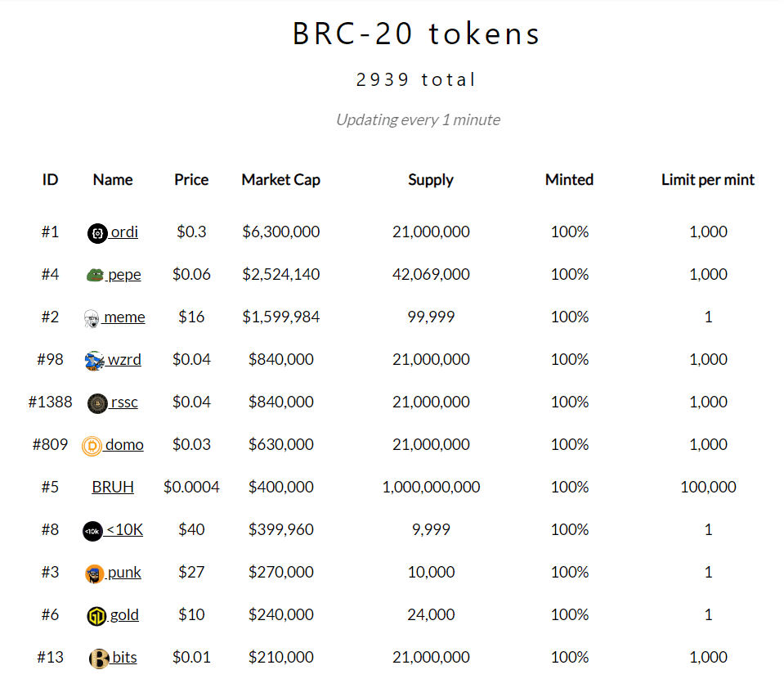Image resolution: width=784 pixels, height=679 pixels.
Task: Click the wzrd wizard token icon
Action: tap(95, 360)
